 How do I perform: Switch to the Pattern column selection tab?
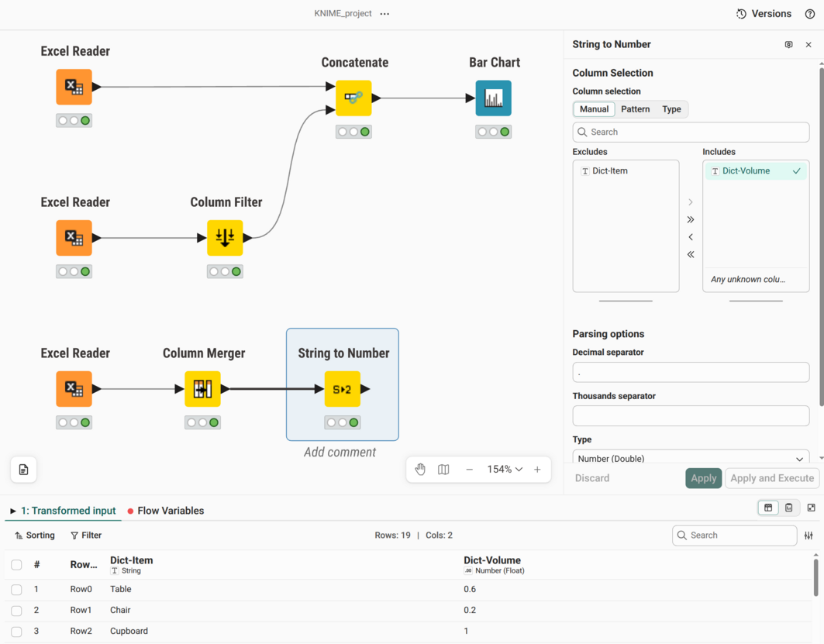pos(635,109)
